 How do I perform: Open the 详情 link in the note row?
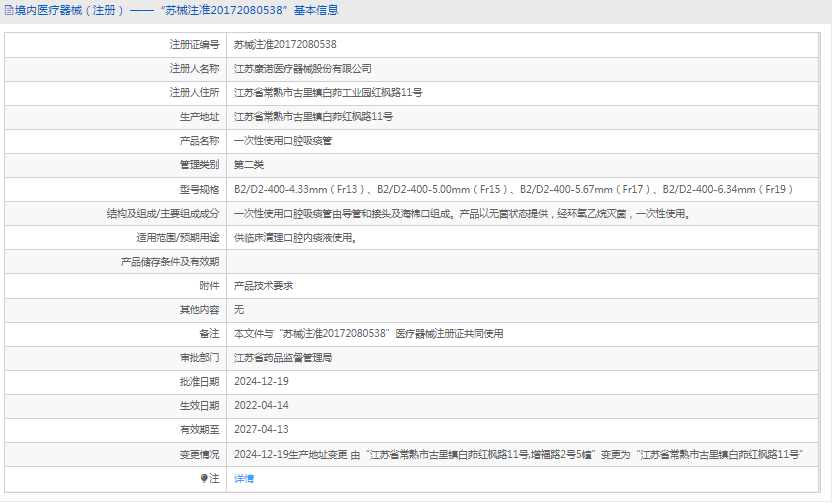click(x=244, y=479)
